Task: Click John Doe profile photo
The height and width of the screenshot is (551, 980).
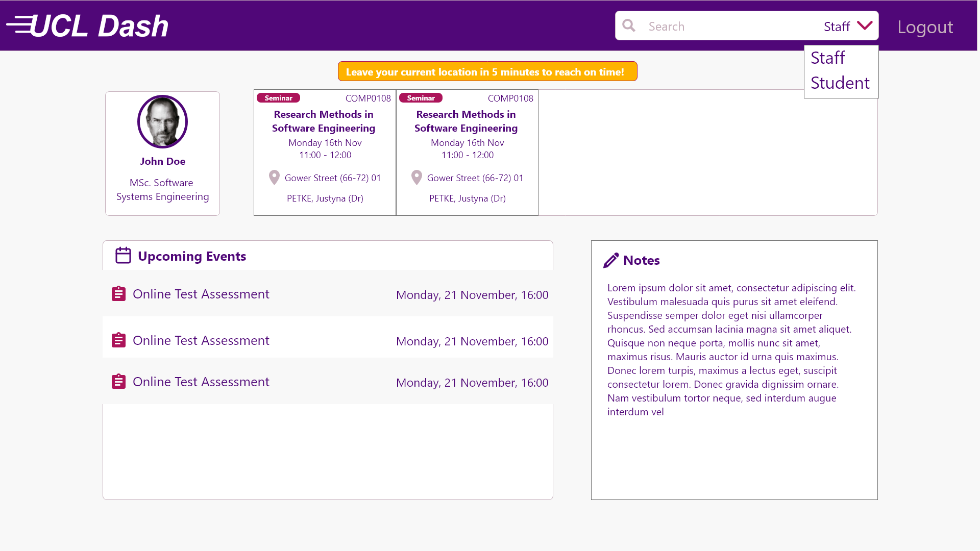Action: point(162,122)
